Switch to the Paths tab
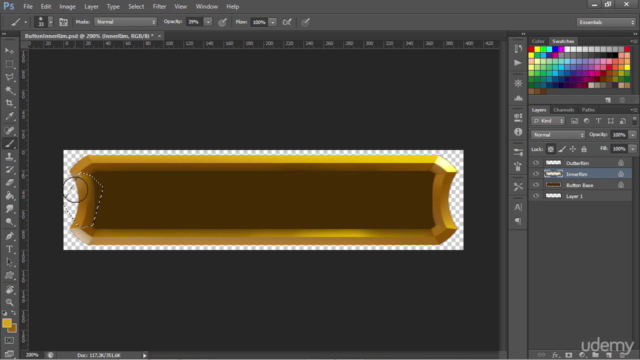The image size is (640, 360). click(x=588, y=110)
